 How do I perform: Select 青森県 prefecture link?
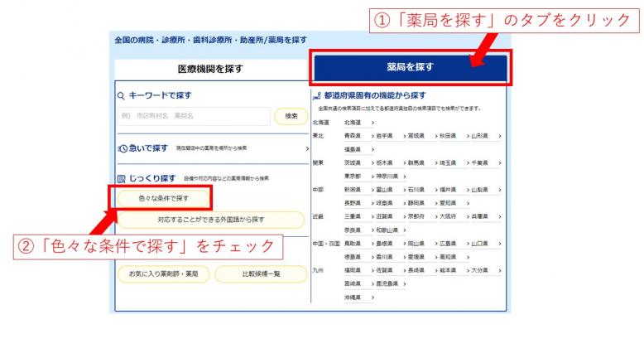(359, 136)
